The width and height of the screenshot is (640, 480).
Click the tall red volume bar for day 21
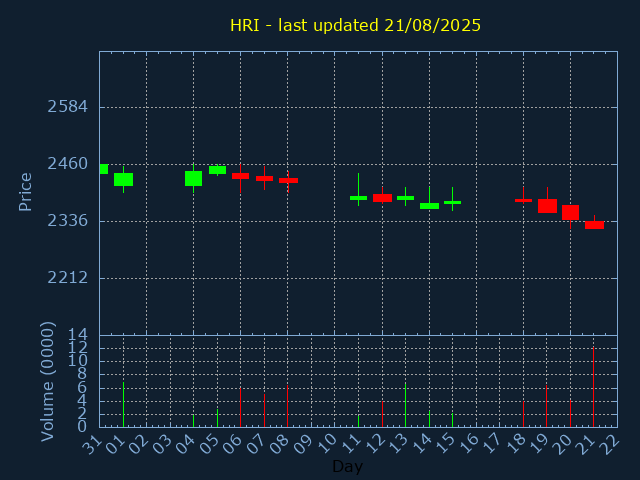click(x=593, y=387)
